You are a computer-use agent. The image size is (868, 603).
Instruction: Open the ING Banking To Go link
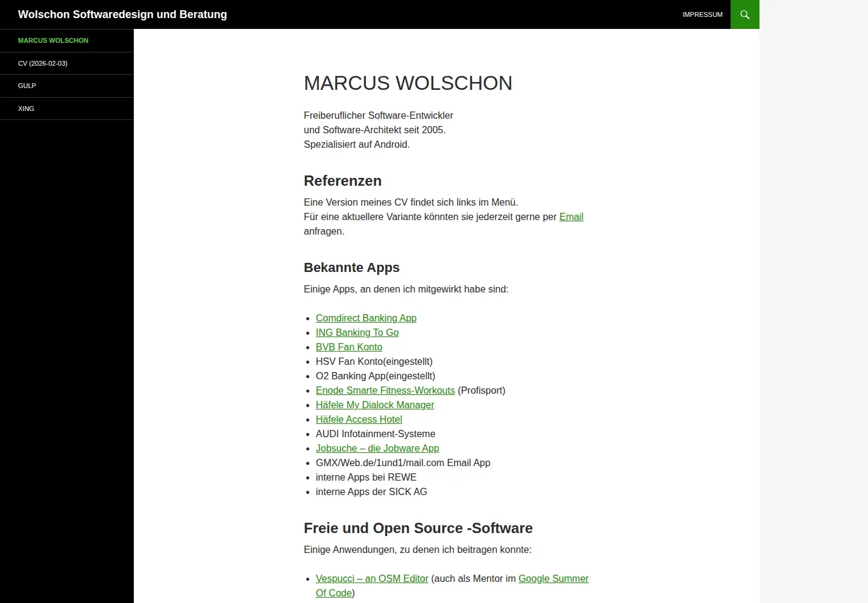click(357, 332)
